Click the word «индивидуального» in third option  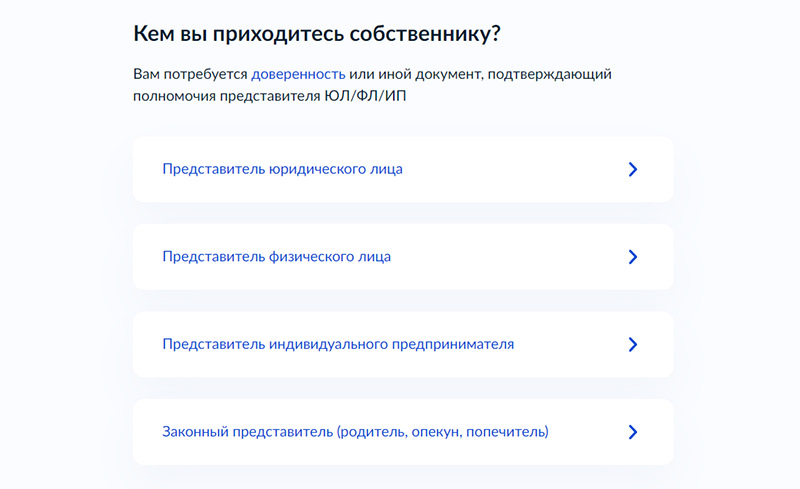click(x=329, y=345)
